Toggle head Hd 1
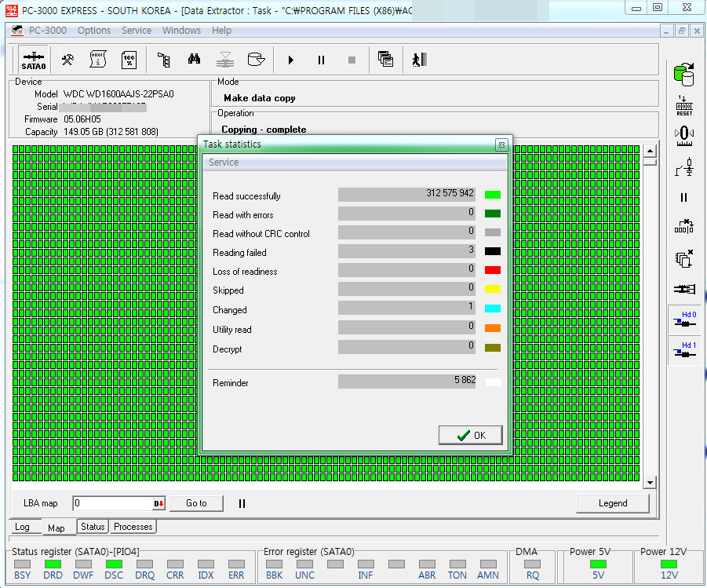The width and height of the screenshot is (707, 588). click(685, 350)
